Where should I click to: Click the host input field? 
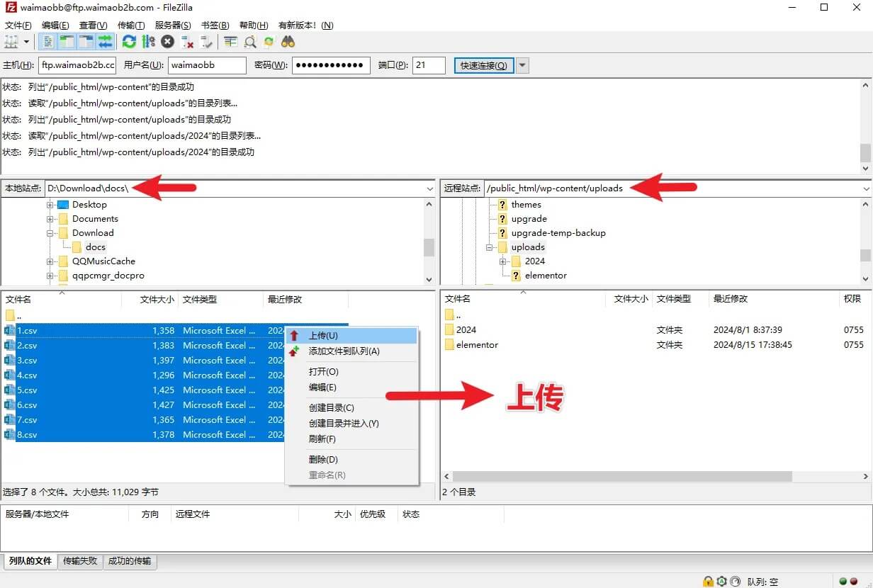[x=77, y=65]
